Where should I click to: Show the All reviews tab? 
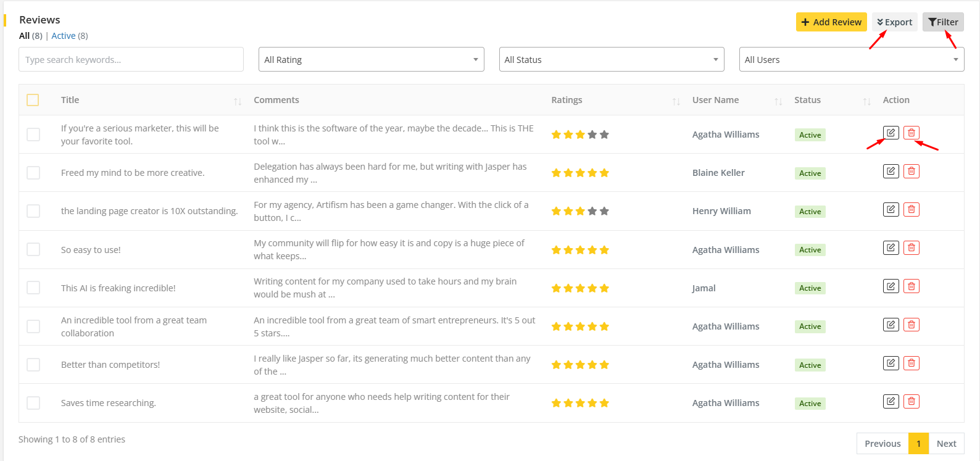[24, 36]
